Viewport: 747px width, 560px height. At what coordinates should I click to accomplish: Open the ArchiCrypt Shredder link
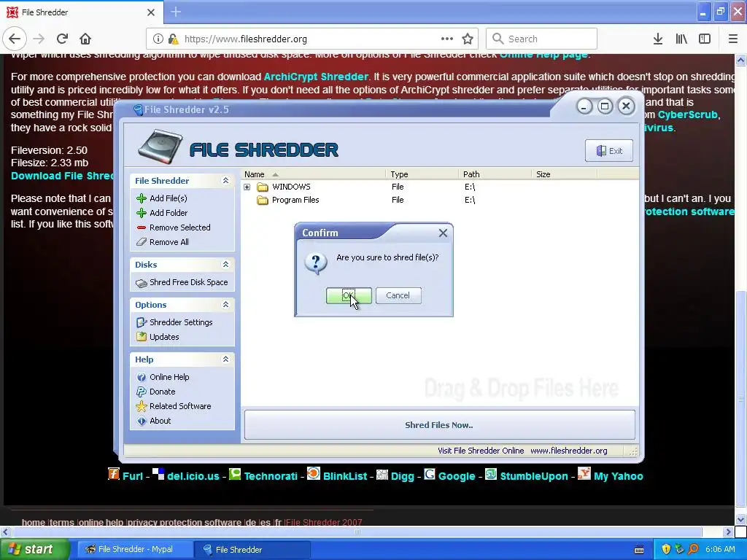pyautogui.click(x=316, y=77)
